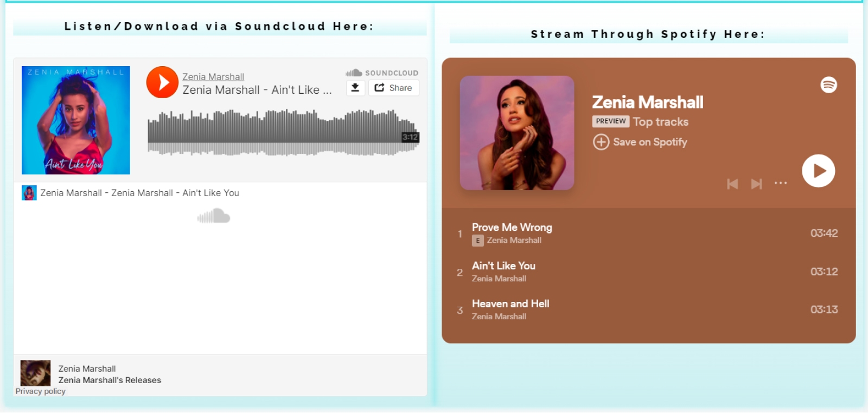Skip to previous Spotify track
868x413 pixels.
pos(732,184)
